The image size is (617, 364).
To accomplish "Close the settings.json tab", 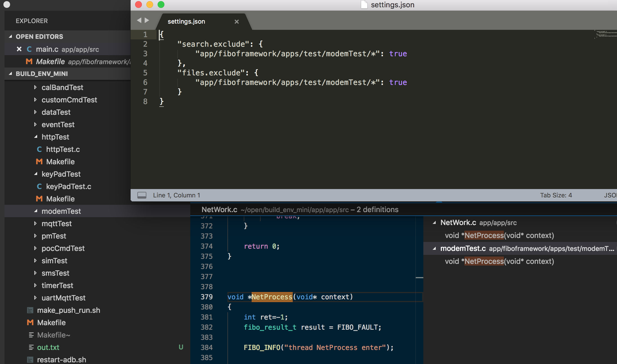I will pyautogui.click(x=236, y=22).
